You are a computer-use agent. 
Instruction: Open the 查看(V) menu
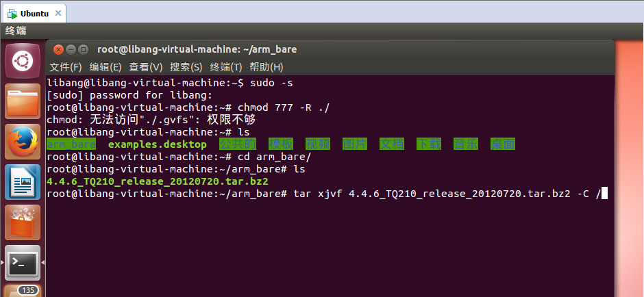pos(146,67)
